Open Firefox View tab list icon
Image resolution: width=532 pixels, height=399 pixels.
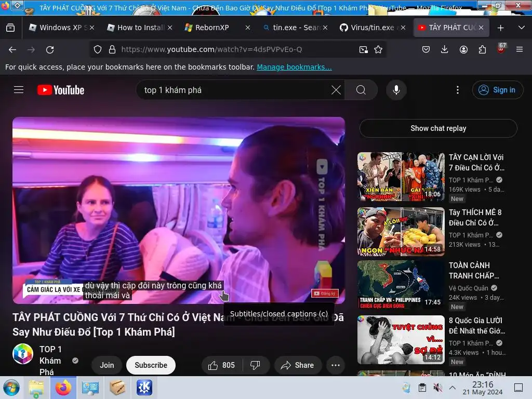click(x=10, y=28)
